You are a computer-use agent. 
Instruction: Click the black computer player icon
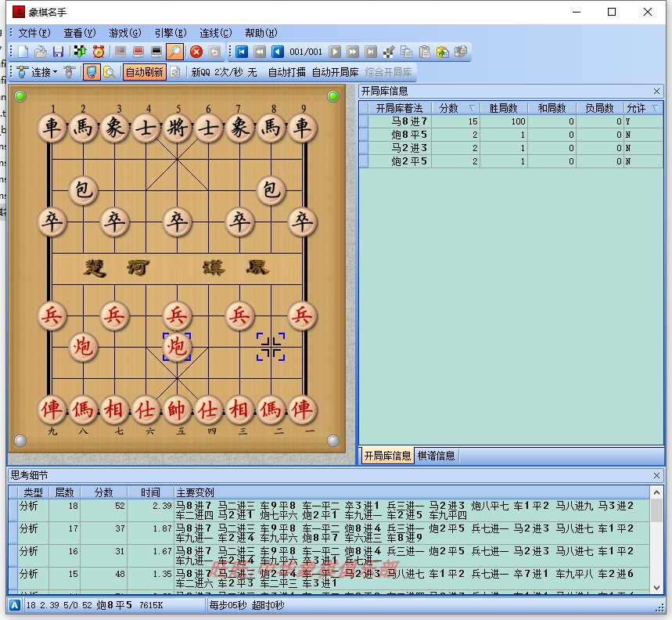point(156,52)
